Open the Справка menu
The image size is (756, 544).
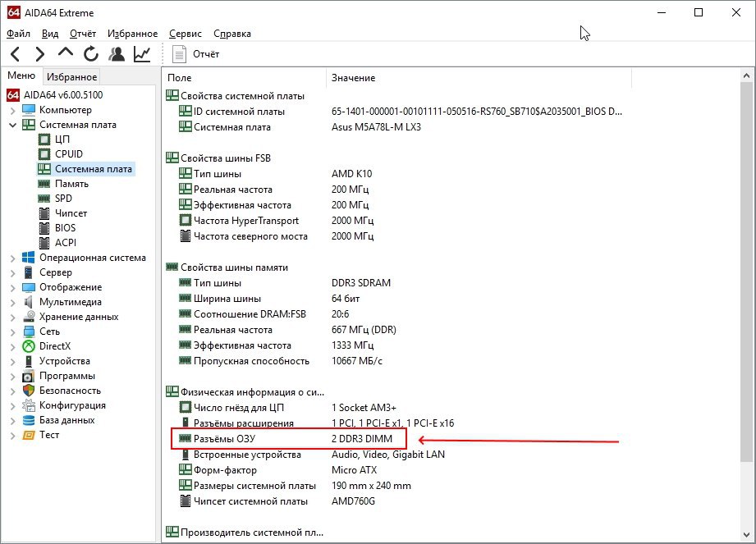click(x=232, y=34)
